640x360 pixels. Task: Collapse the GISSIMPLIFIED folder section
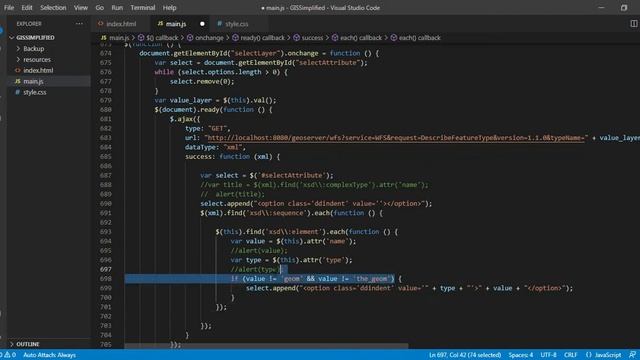click(x=35, y=38)
